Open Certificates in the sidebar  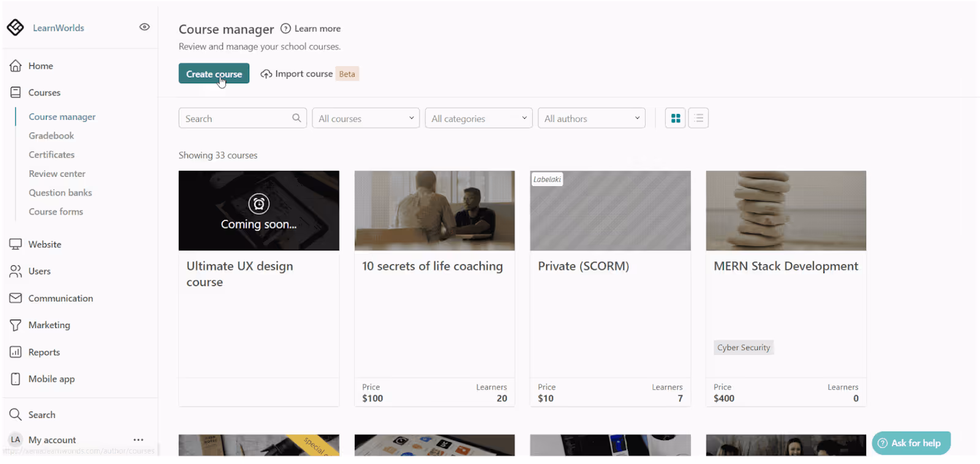coord(51,154)
